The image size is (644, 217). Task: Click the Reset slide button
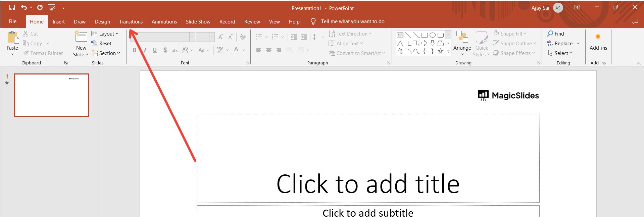pyautogui.click(x=101, y=43)
